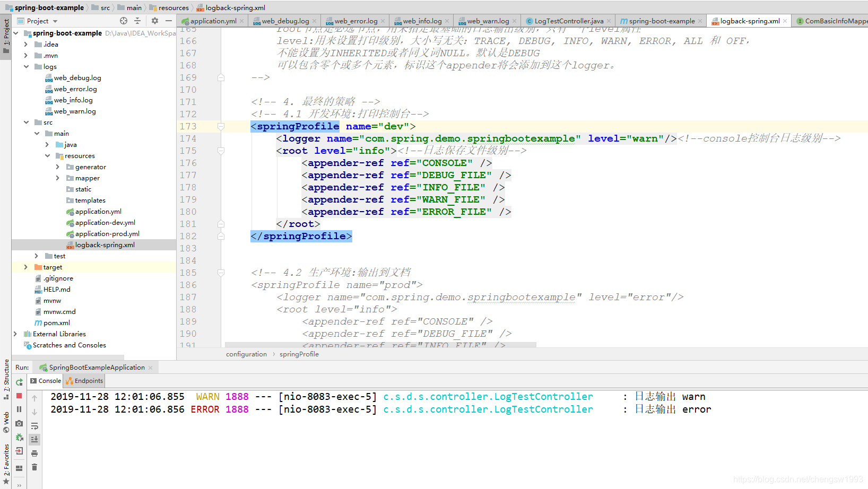Clear all console output with trash icon
The height and width of the screenshot is (489, 868).
[34, 467]
